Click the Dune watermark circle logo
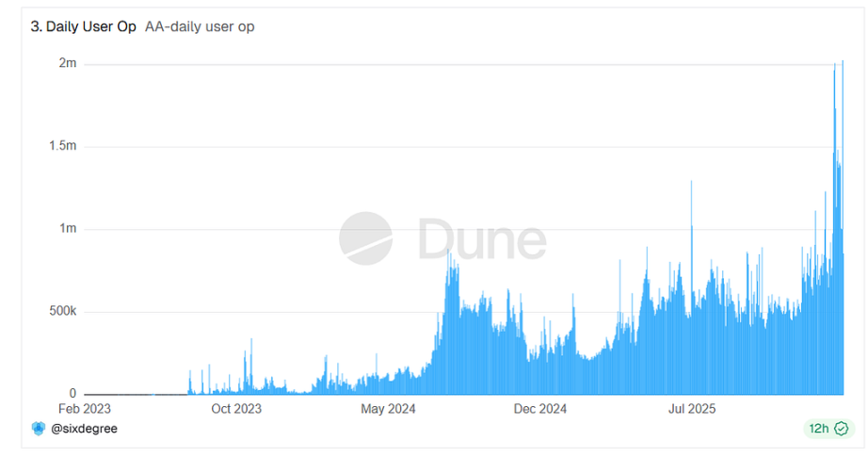The image size is (868, 457). (x=365, y=238)
